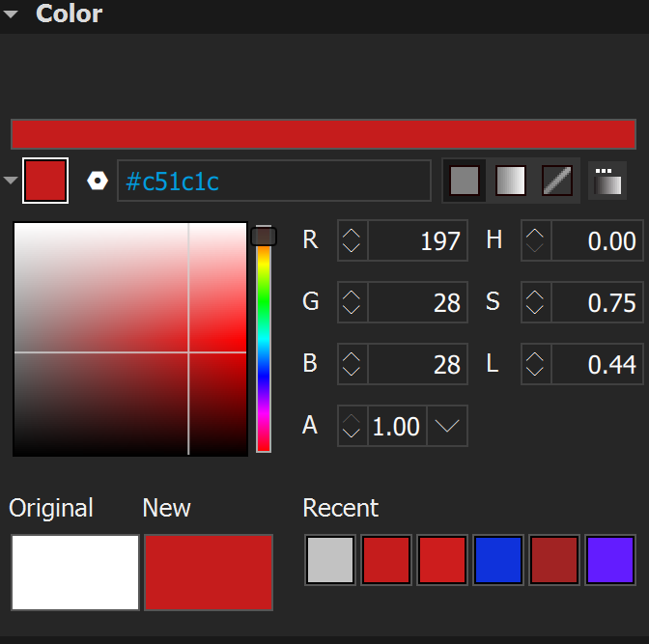Click the lightness L stepper arrows
This screenshot has width=649, height=644.
(x=536, y=364)
